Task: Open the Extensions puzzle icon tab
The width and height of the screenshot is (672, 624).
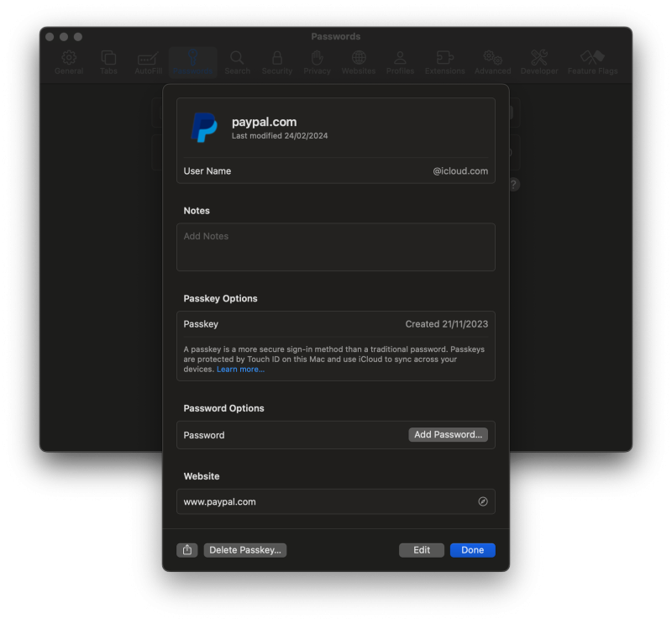Action: coord(444,63)
